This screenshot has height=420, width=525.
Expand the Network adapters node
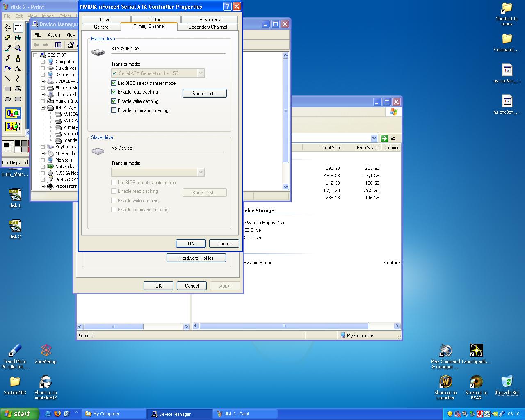[43, 167]
